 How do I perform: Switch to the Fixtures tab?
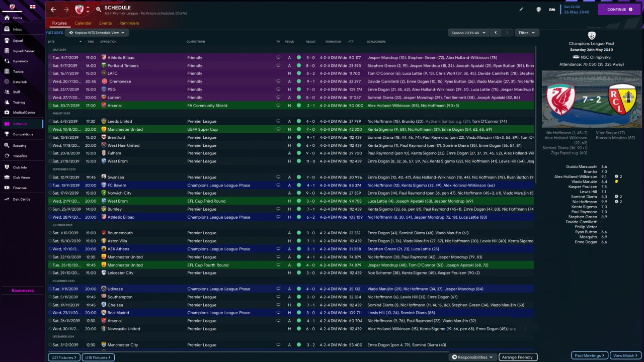click(59, 23)
